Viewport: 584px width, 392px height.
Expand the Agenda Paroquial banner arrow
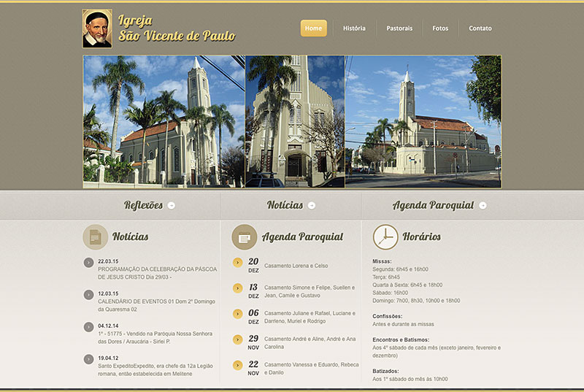tap(483, 206)
